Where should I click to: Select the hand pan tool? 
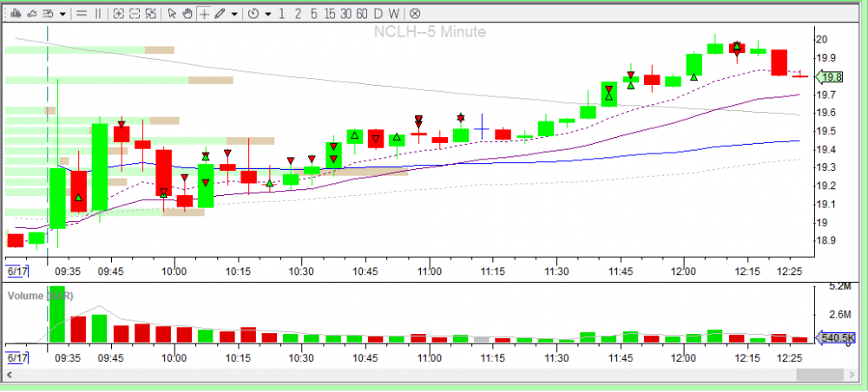click(187, 14)
